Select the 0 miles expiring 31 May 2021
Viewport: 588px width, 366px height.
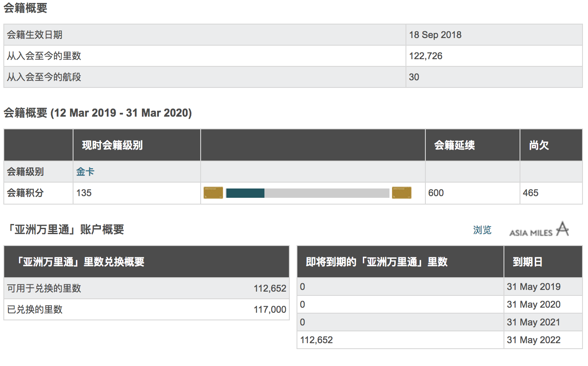click(302, 322)
